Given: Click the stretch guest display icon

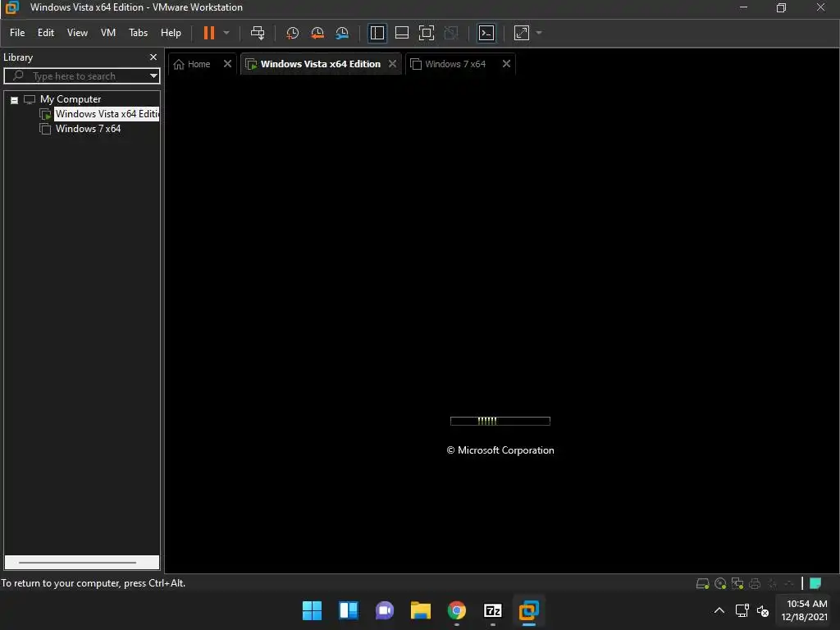Looking at the screenshot, I should 522,33.
